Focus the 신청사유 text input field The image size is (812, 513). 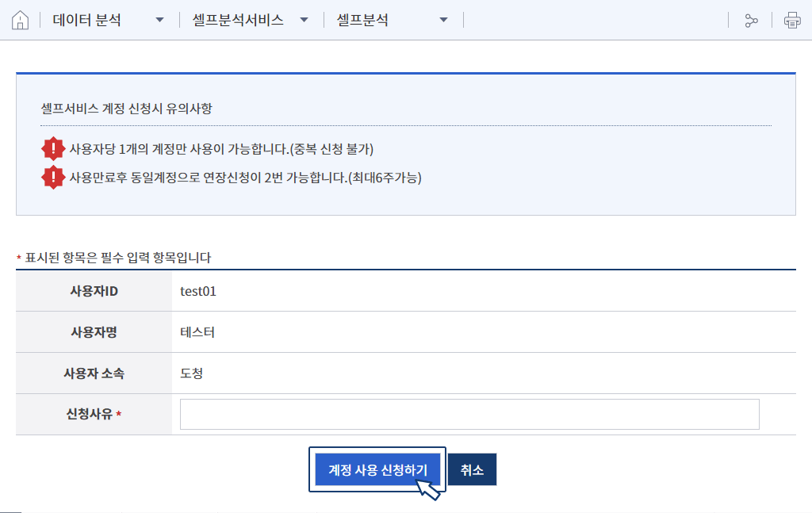coord(469,414)
